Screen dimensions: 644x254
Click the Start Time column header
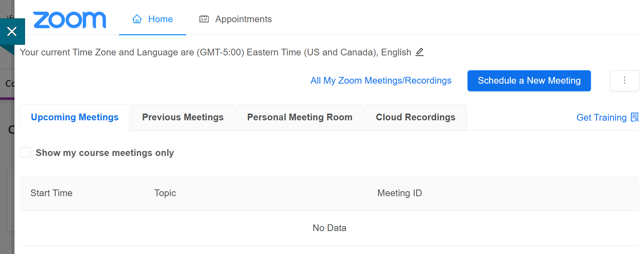(x=51, y=193)
